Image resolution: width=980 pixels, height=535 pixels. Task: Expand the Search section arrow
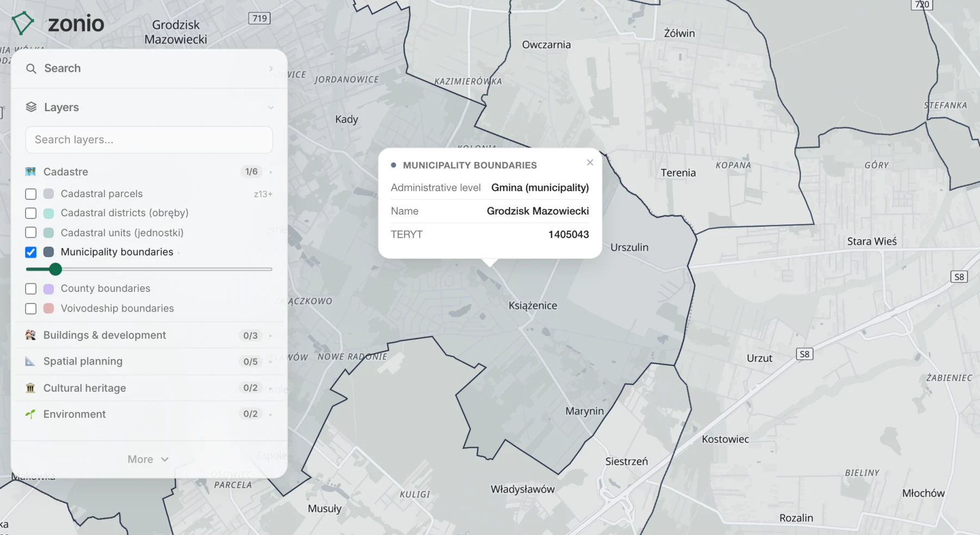coord(271,69)
